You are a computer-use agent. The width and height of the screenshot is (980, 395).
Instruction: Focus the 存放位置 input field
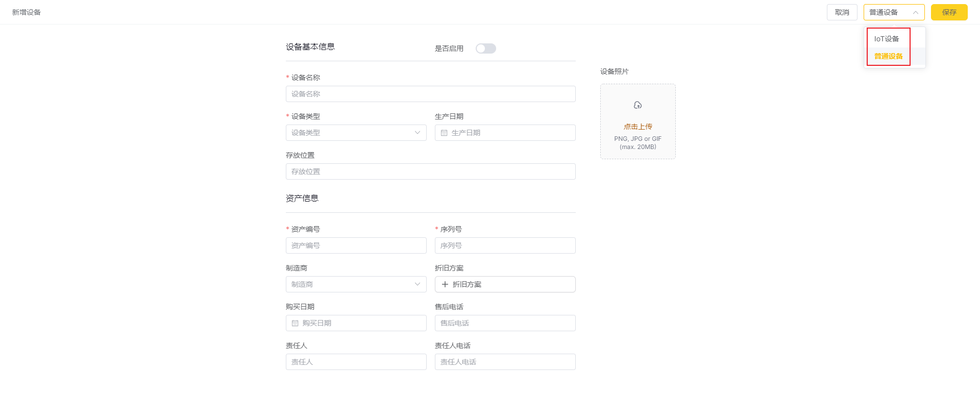coord(431,171)
